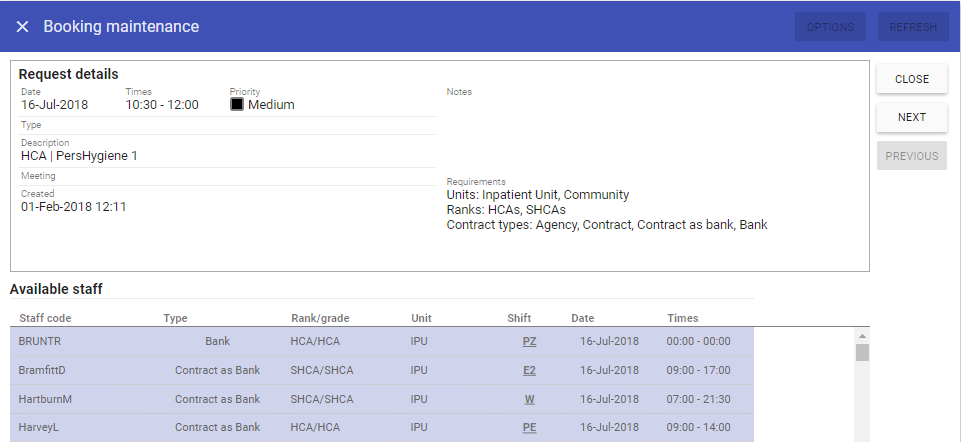
Task: Open the W shift link for HartburnM
Action: coord(529,399)
